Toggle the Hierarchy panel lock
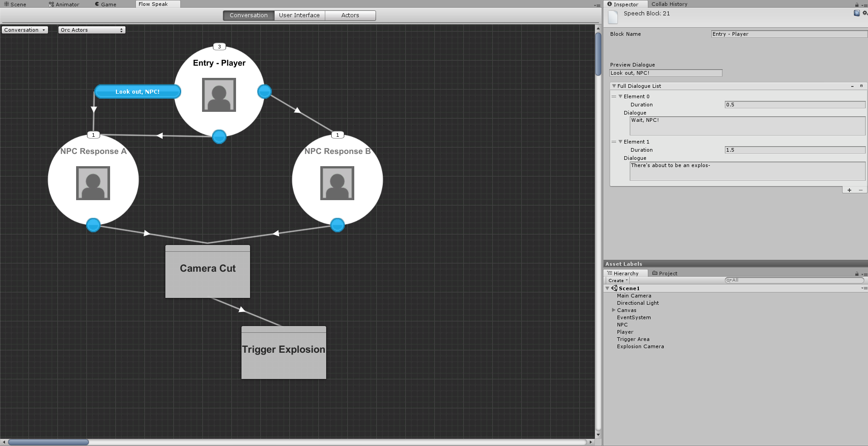This screenshot has width=868, height=446. [857, 274]
